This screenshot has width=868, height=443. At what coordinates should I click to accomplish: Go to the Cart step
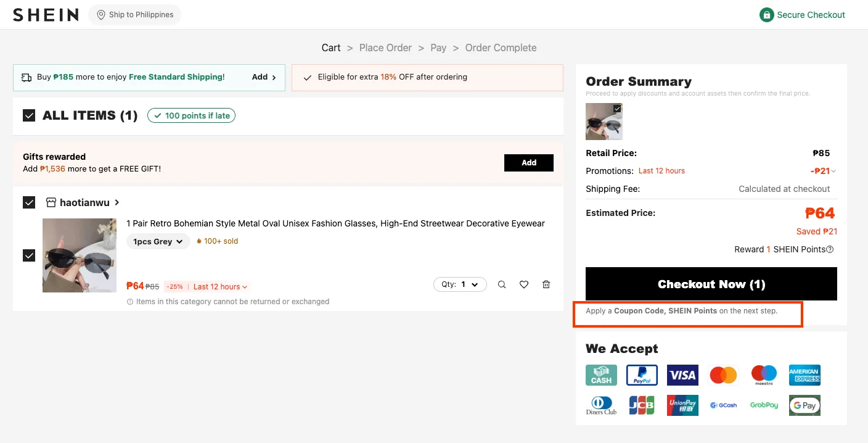[331, 48]
